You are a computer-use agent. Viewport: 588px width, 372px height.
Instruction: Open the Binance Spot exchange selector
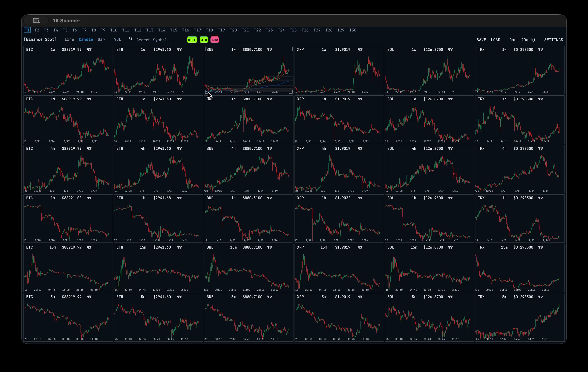point(40,39)
